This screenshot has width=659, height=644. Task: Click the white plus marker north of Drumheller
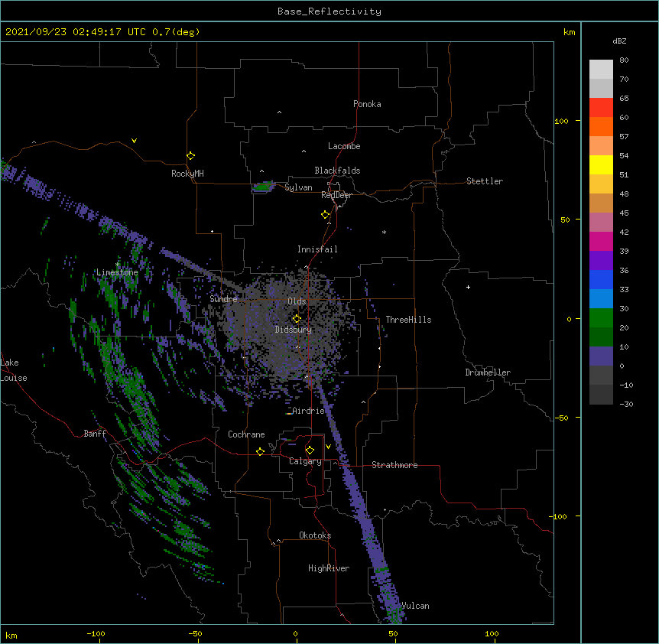coord(468,287)
